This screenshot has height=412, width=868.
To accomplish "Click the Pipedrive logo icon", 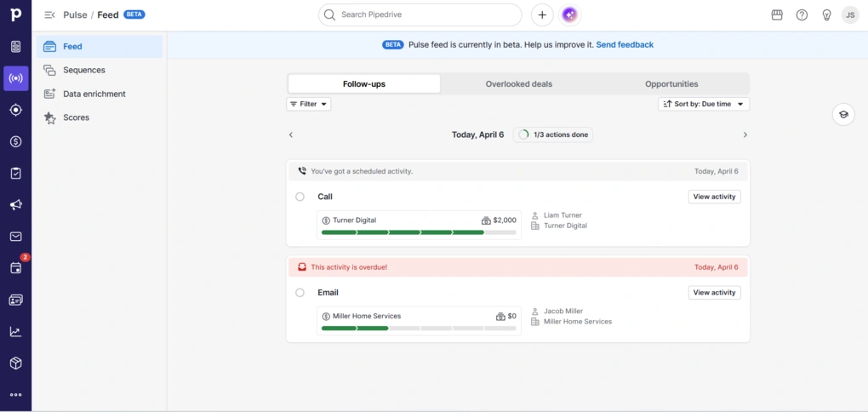I will point(15,14).
